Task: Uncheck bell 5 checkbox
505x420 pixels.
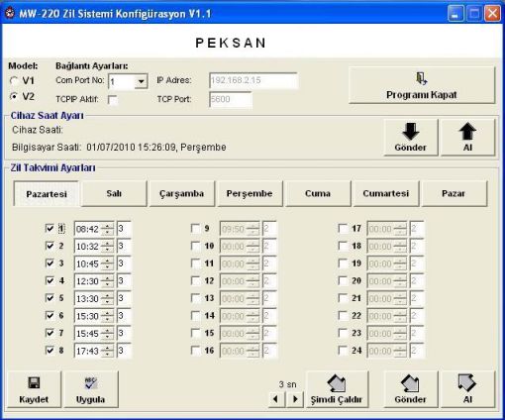Action: tap(50, 298)
